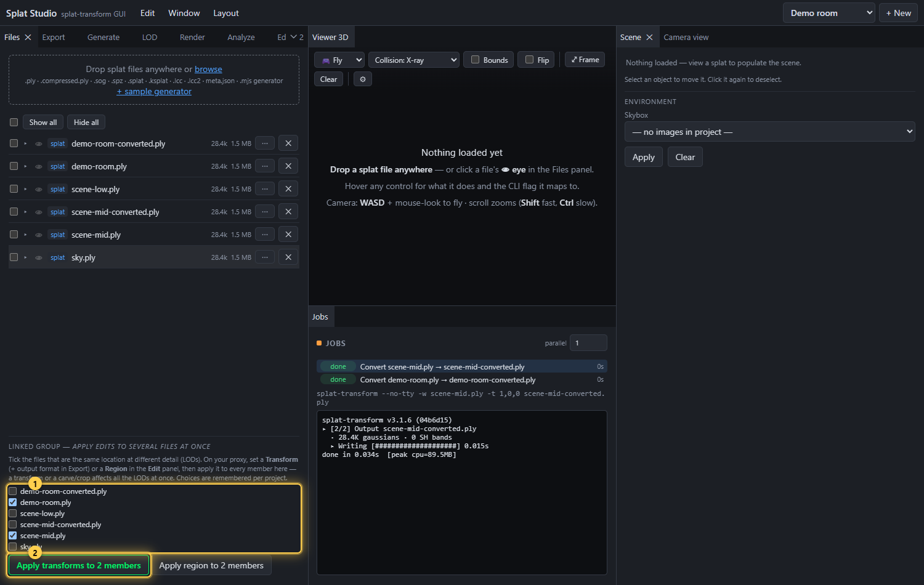Open the Collision: X-ray dropdown

[x=414, y=60]
